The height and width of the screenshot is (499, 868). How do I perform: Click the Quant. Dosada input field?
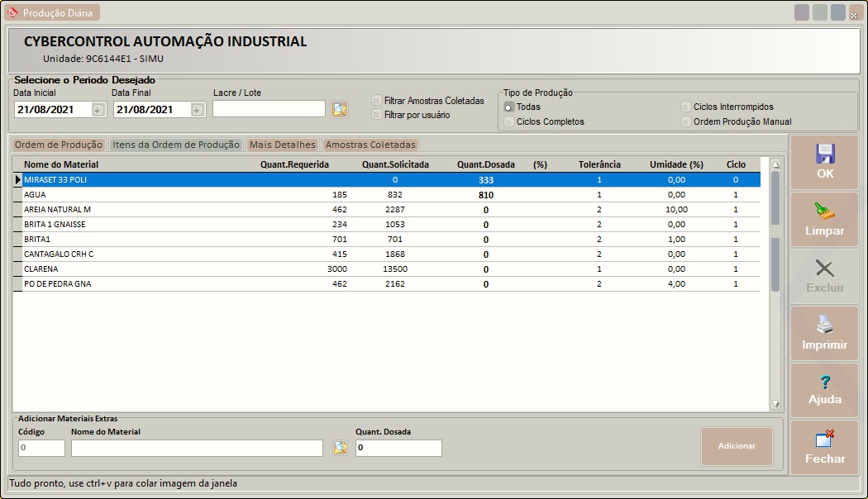click(398, 448)
